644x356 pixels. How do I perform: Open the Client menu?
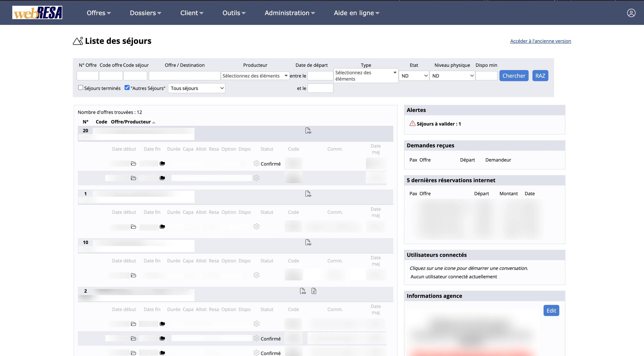coord(192,13)
